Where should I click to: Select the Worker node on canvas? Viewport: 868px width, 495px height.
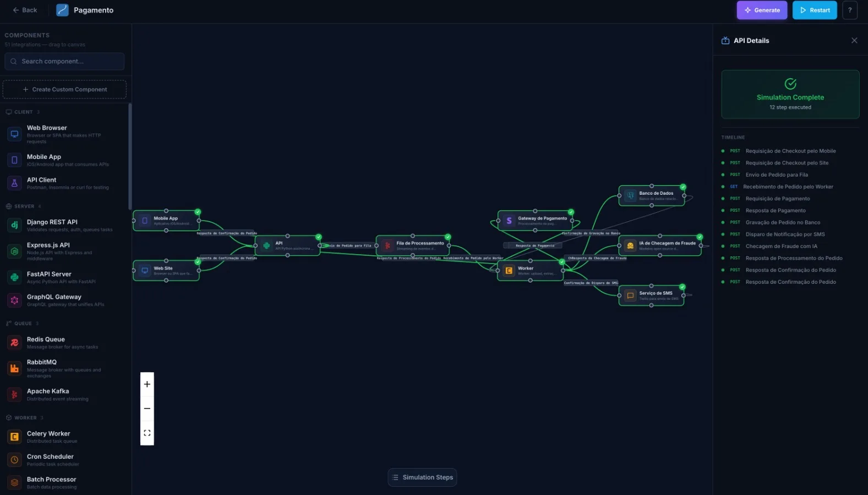530,271
